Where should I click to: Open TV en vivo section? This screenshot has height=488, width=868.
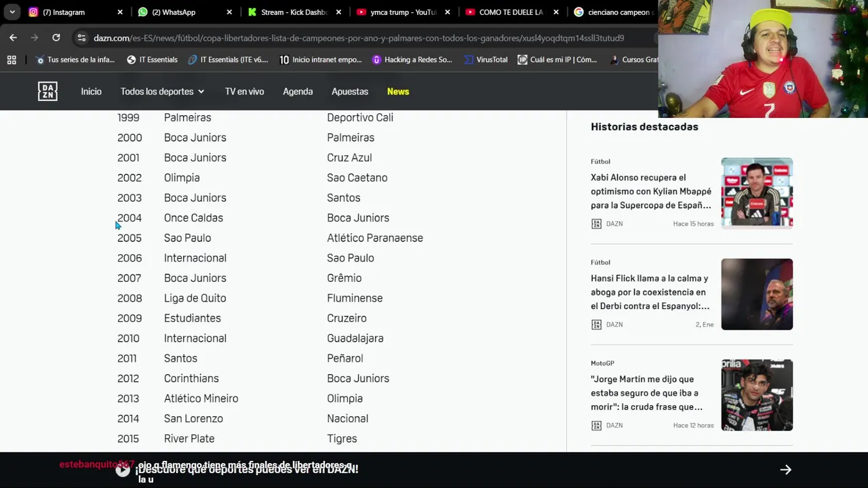pos(244,91)
